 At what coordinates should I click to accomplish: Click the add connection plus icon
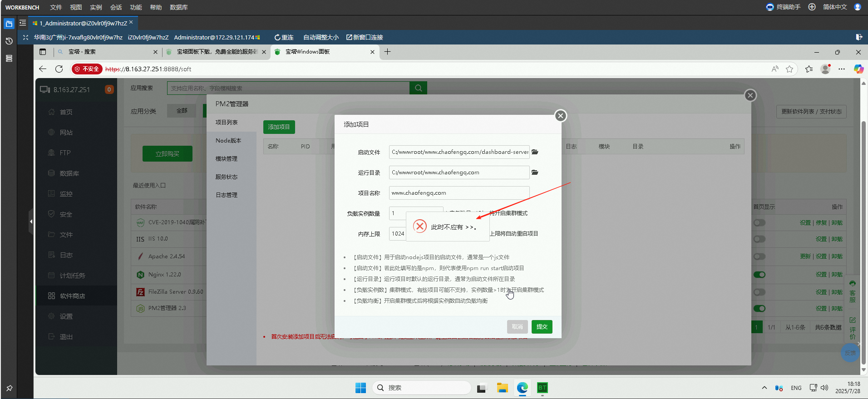812,7
